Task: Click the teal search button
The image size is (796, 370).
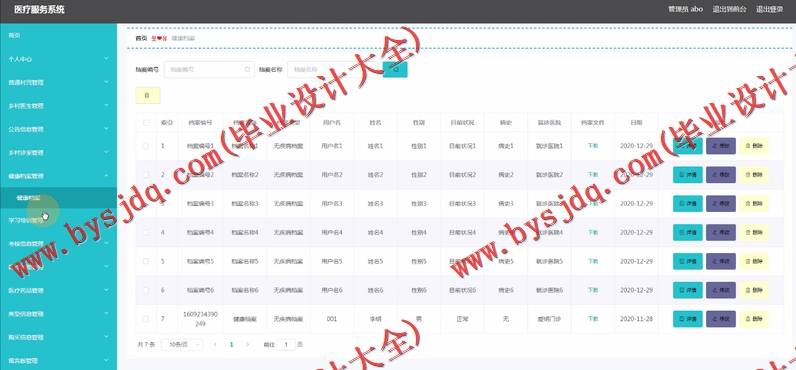Action: click(395, 70)
